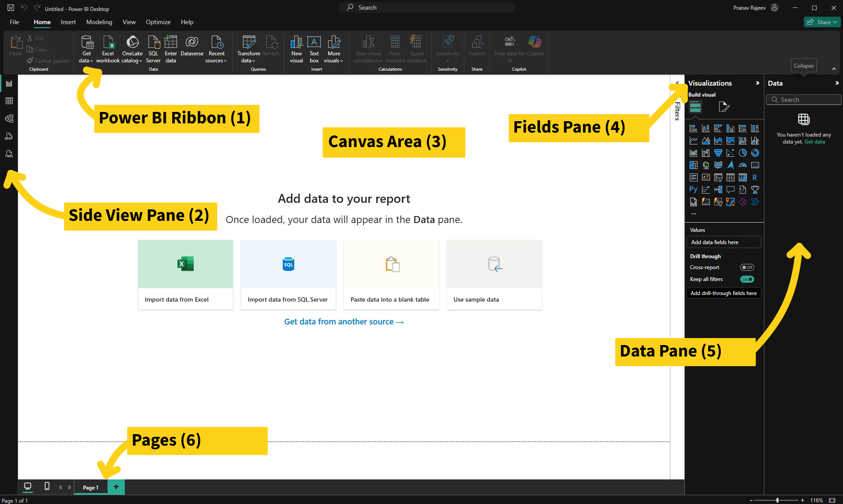Switch to the View ribbon tab
This screenshot has width=843, height=504.
point(129,22)
